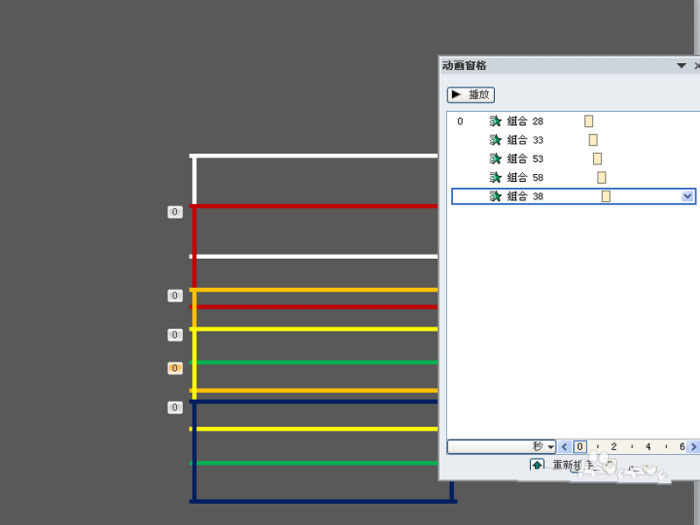
Task: Click the green star icon for 组合 58
Action: (x=495, y=178)
